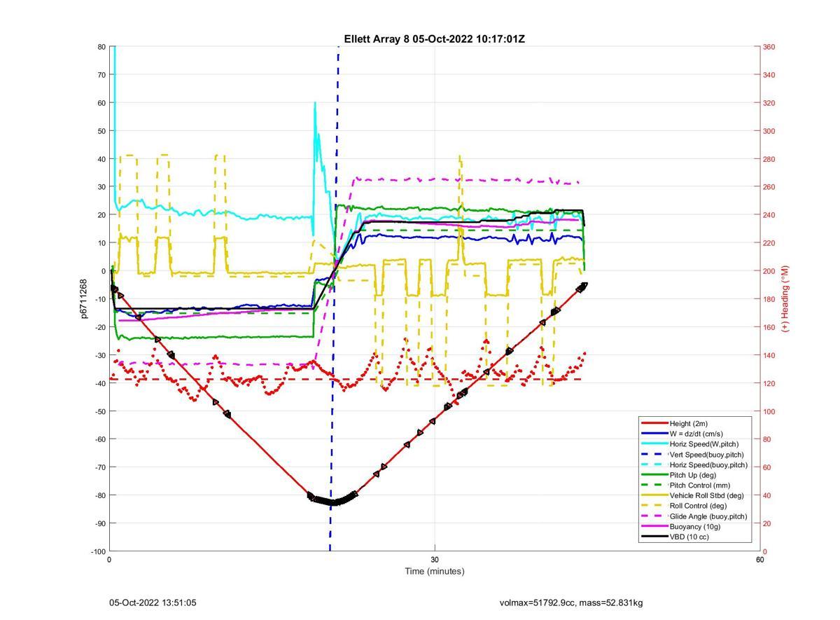Click the "p6711268" left axis label

coord(84,299)
